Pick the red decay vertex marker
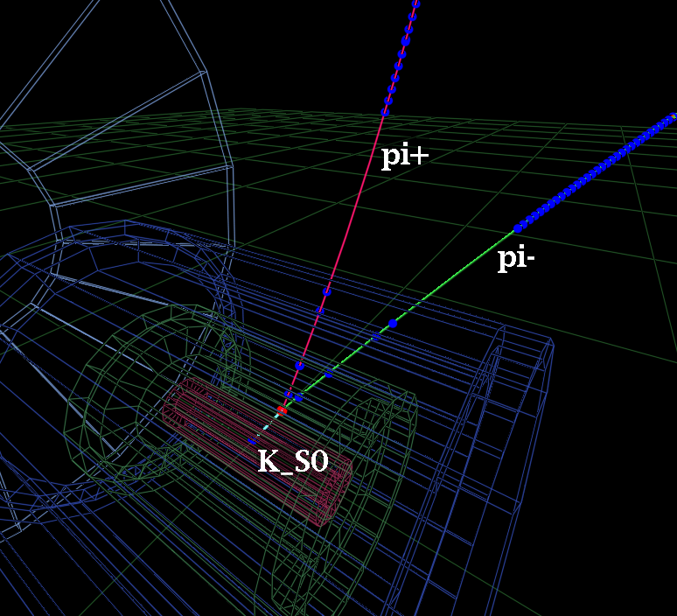The height and width of the screenshot is (616, 677). click(x=282, y=409)
